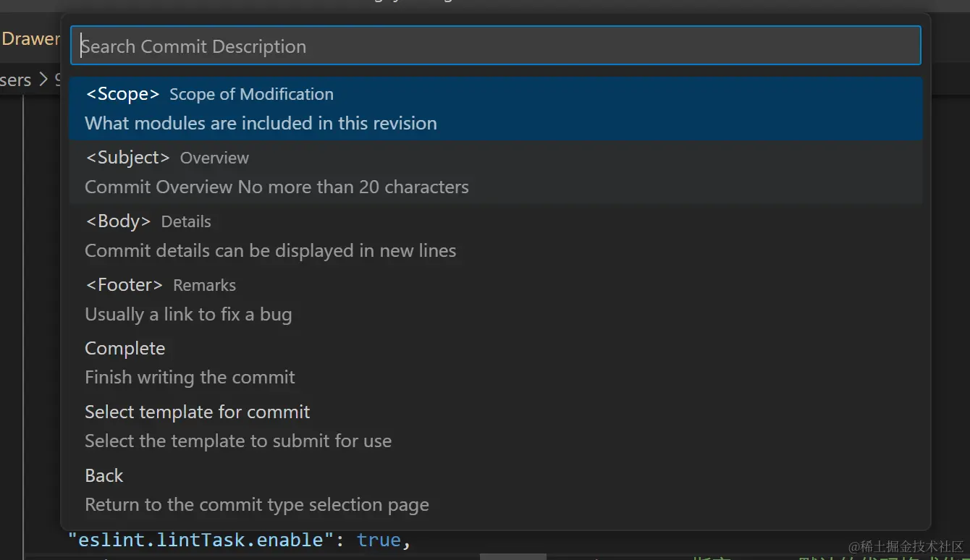970x560 pixels.
Task: Choose Complete to finish the commit
Action: pyautogui.click(x=125, y=349)
